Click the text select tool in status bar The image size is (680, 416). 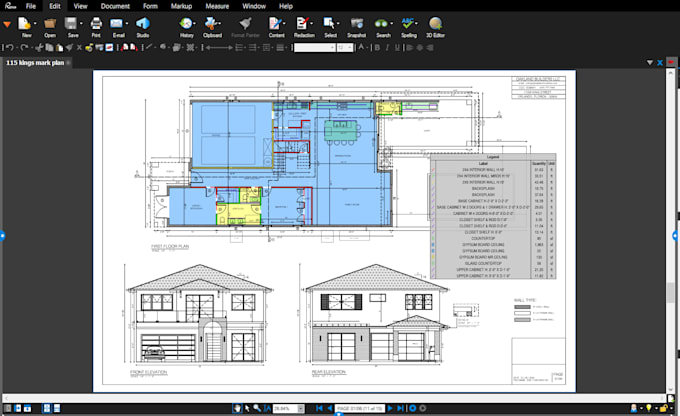tap(267, 408)
